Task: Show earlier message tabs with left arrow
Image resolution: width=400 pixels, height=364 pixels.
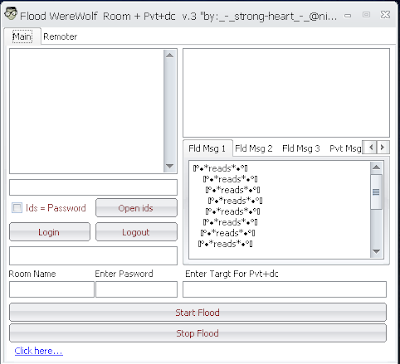Action: point(370,147)
